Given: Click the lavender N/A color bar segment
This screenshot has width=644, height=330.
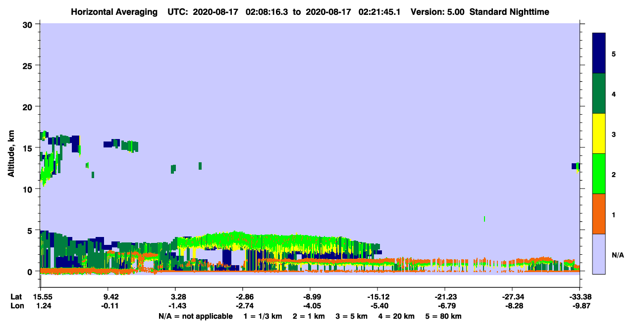Looking at the screenshot, I should pyautogui.click(x=599, y=254).
